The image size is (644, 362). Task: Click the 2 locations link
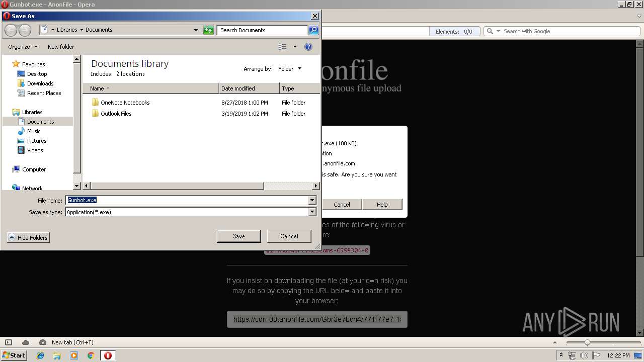(x=130, y=74)
